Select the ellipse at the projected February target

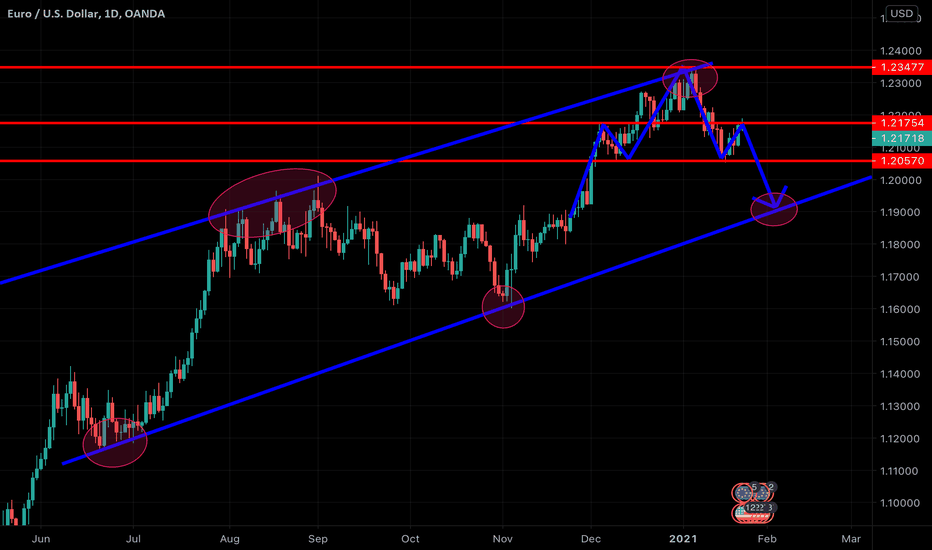click(774, 209)
